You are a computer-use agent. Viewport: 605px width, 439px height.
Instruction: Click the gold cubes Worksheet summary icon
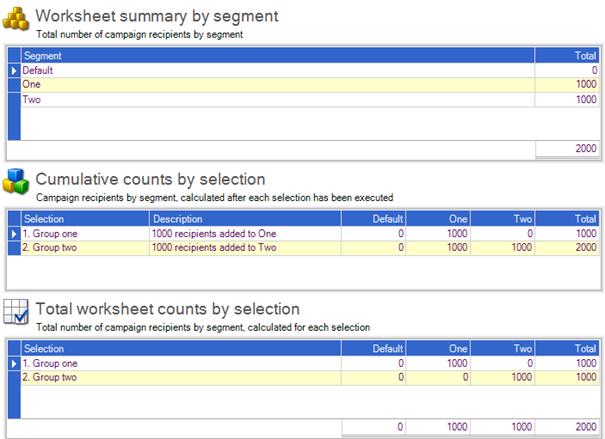click(16, 18)
